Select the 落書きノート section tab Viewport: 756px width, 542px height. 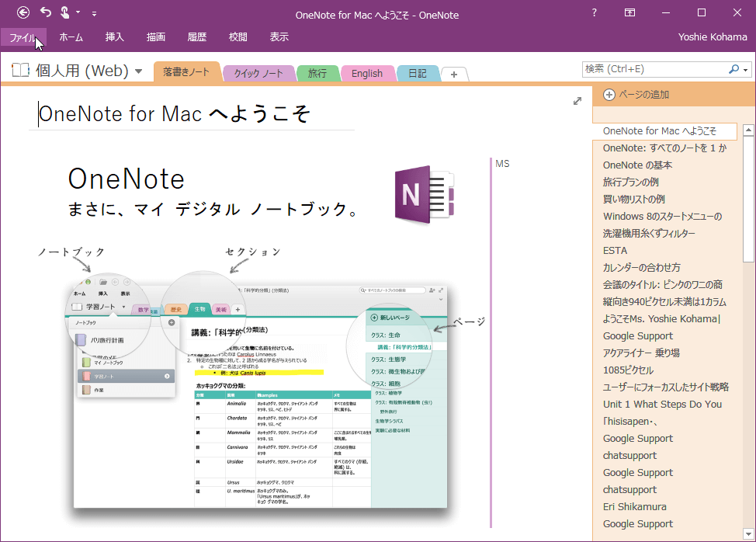186,72
